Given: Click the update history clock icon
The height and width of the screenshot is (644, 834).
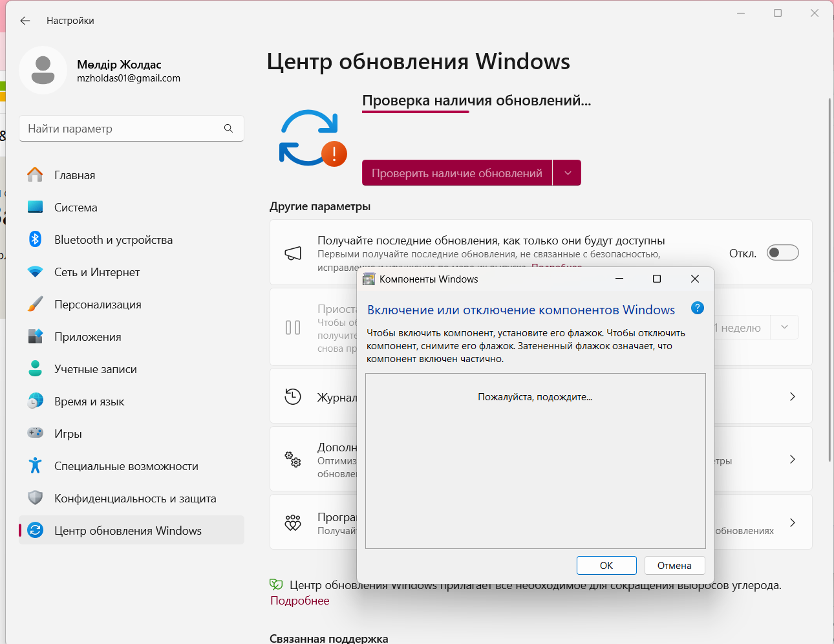Looking at the screenshot, I should tap(293, 396).
